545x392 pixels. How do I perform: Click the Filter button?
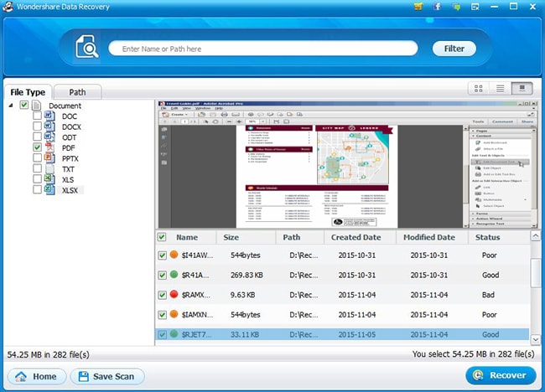(454, 49)
